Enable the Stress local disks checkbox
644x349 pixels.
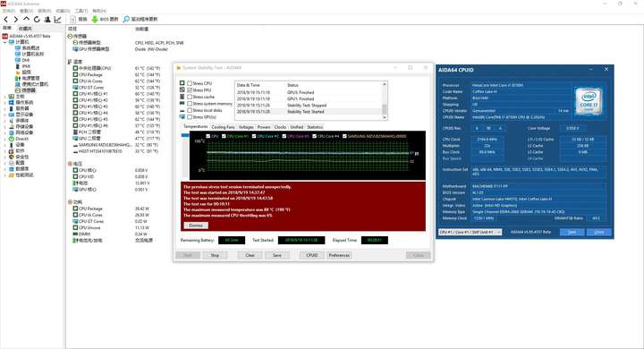pos(190,110)
